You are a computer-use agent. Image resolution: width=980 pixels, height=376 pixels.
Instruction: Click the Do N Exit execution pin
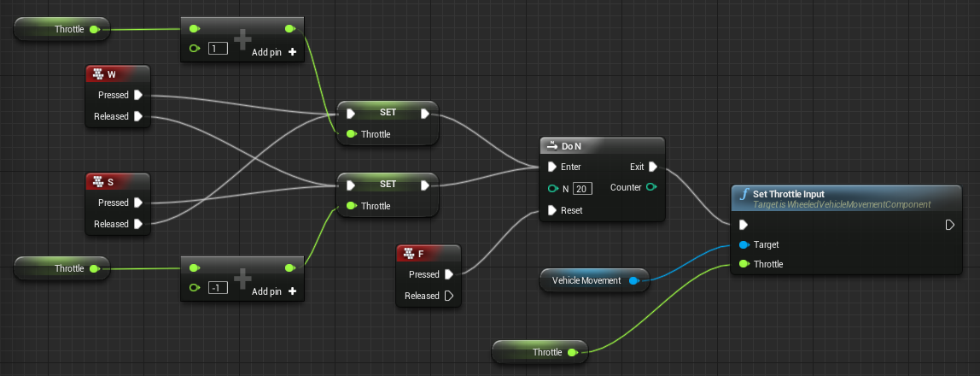[x=653, y=167]
